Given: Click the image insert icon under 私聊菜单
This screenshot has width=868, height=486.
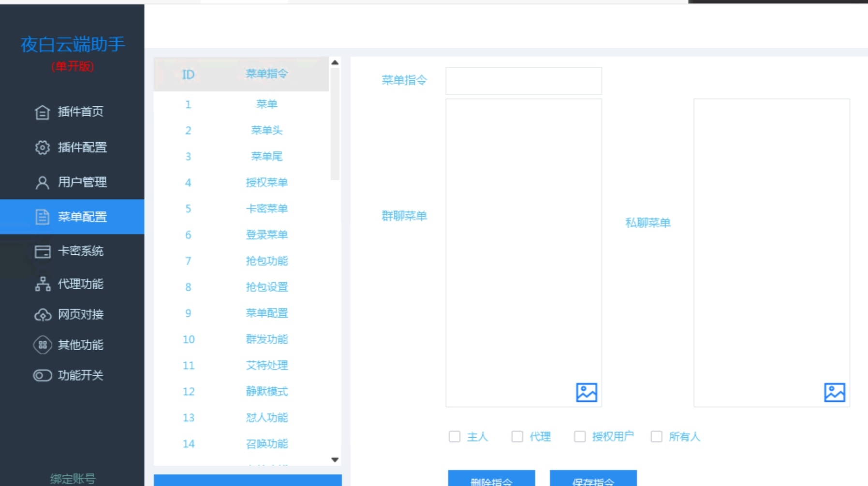Looking at the screenshot, I should (x=835, y=393).
